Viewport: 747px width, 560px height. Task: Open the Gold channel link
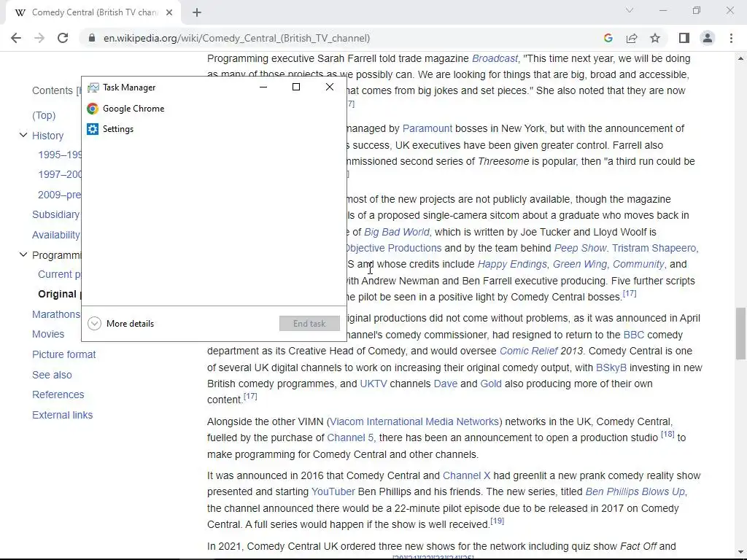point(491,384)
